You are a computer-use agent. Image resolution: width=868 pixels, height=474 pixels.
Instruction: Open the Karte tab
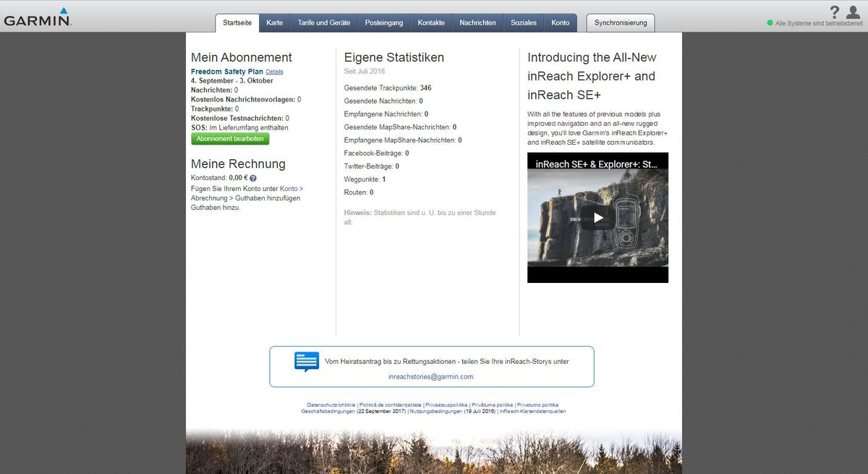point(275,22)
